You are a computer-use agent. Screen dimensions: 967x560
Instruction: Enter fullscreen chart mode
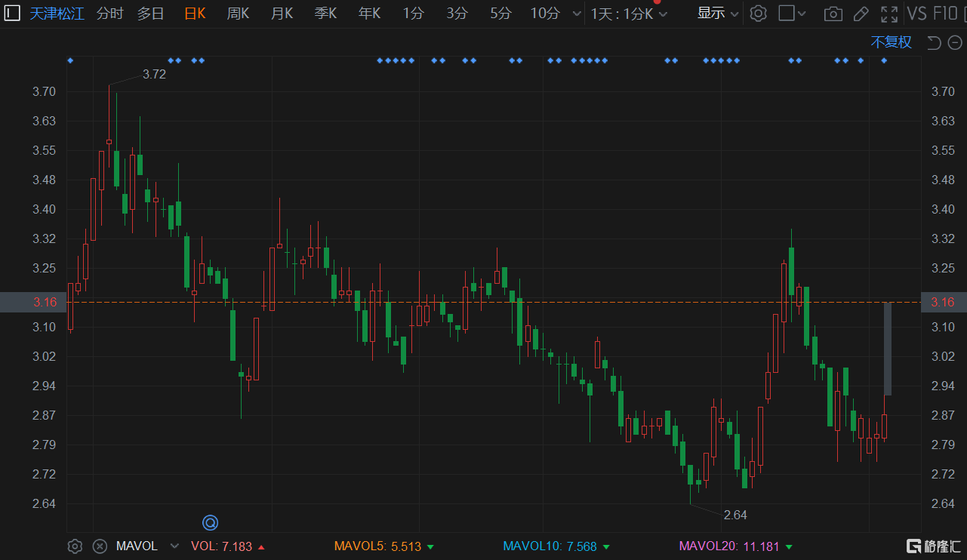[890, 14]
